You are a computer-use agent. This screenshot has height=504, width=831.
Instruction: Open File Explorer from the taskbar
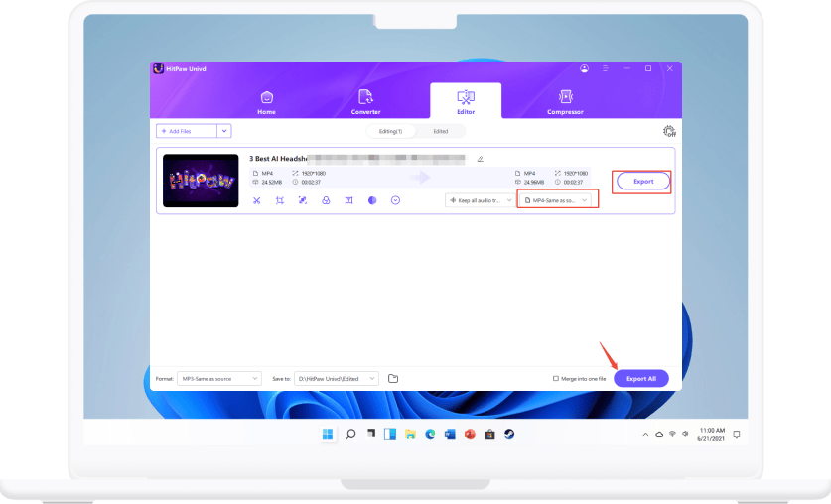[410, 435]
